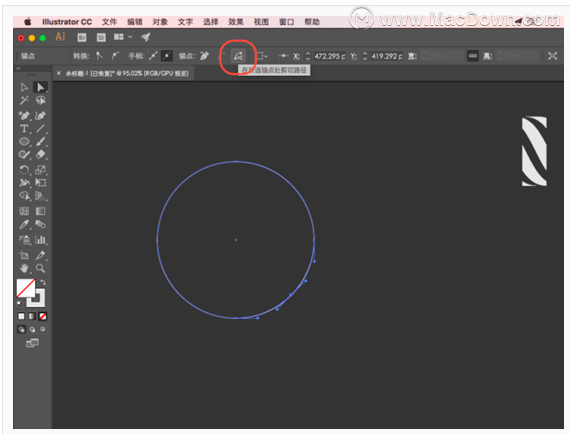Step the X coordinate value arrows

[308, 56]
